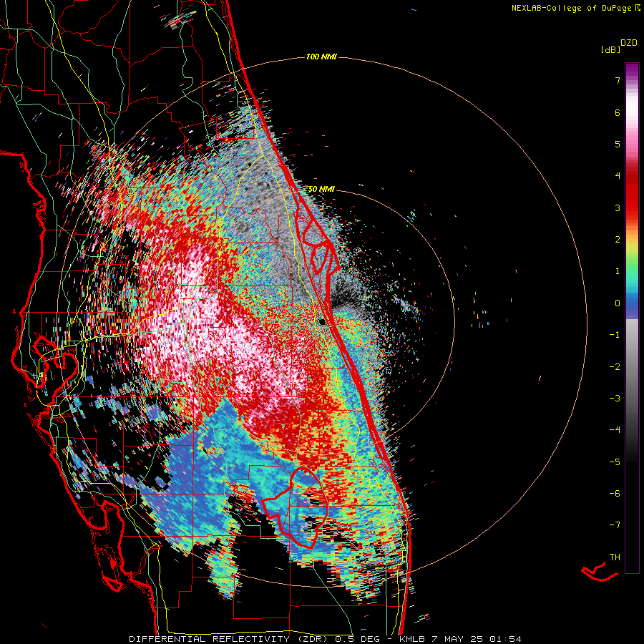Click the 4 value on the color scale
This screenshot has width=644, height=644.
[618, 176]
